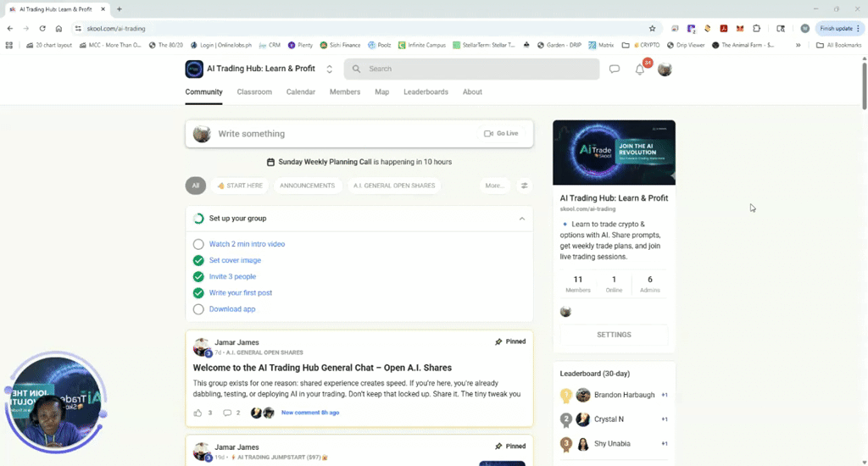Click the page vertical scrollbar
Viewport: 868px width, 466px height.
[864, 86]
